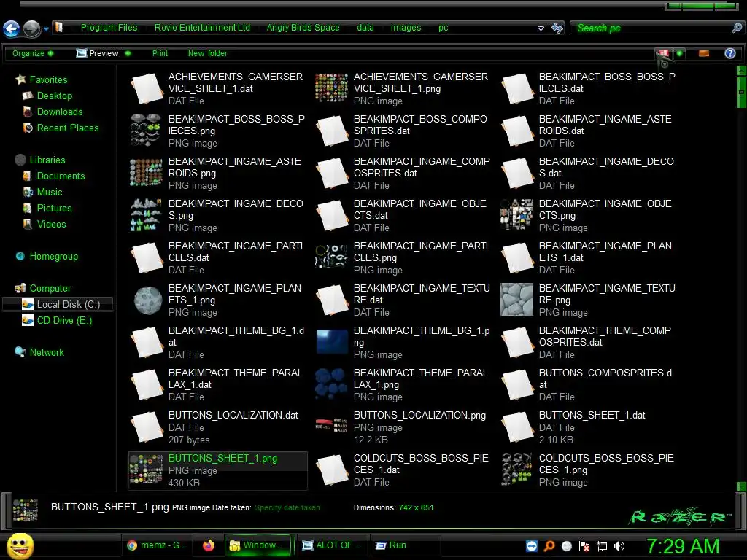Screen dimensions: 747x560
Task: Select Libraries in navigation pane
Action: [47, 160]
